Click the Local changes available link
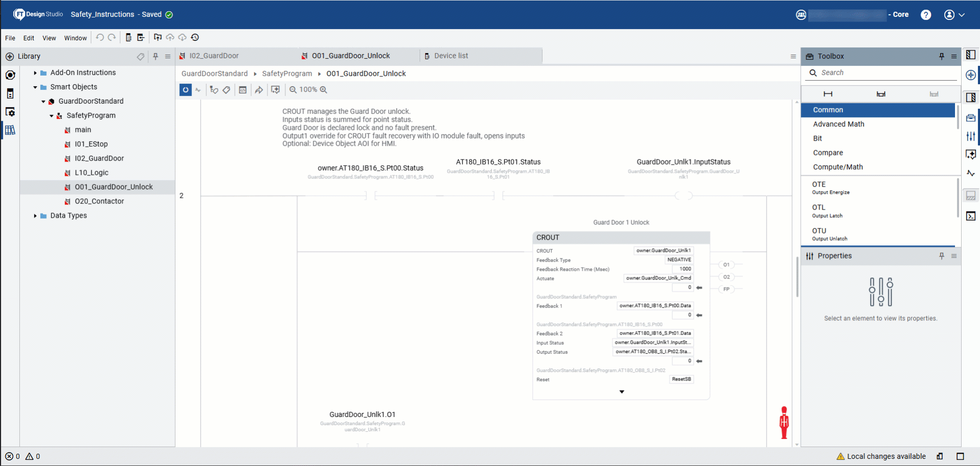Image resolution: width=980 pixels, height=466 pixels. (x=886, y=456)
